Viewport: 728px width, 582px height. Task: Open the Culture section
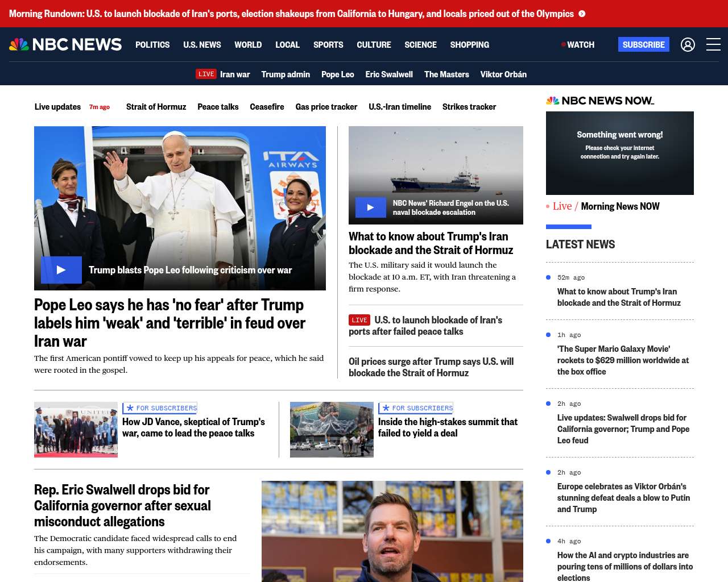pos(374,44)
